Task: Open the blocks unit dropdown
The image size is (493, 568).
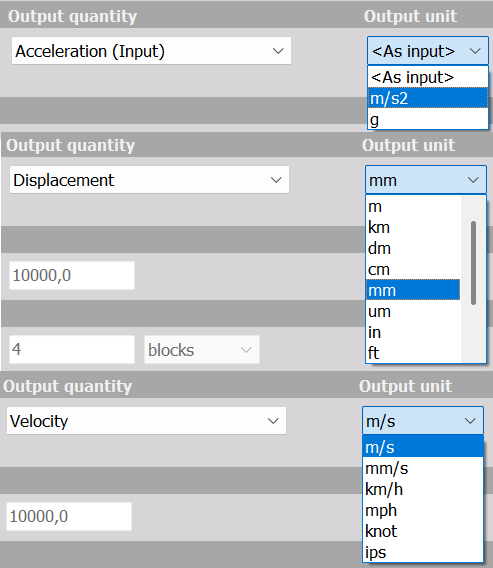Action: [x=202, y=350]
